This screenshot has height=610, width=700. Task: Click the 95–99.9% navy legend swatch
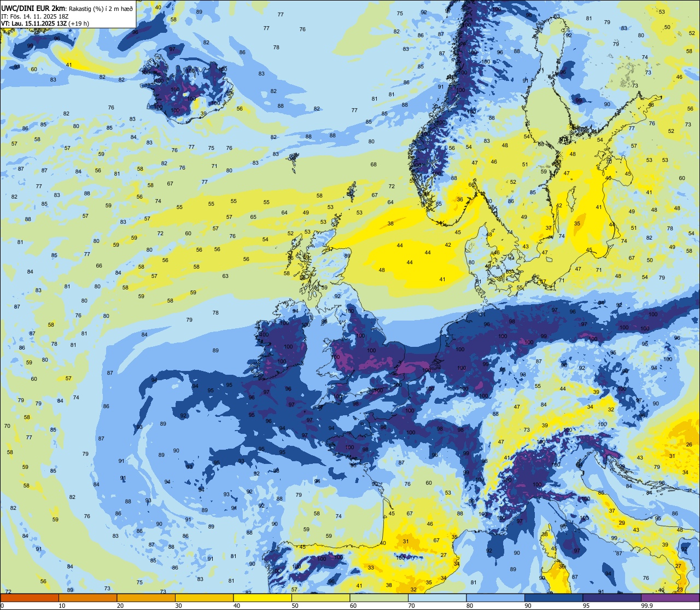pyautogui.click(x=612, y=598)
